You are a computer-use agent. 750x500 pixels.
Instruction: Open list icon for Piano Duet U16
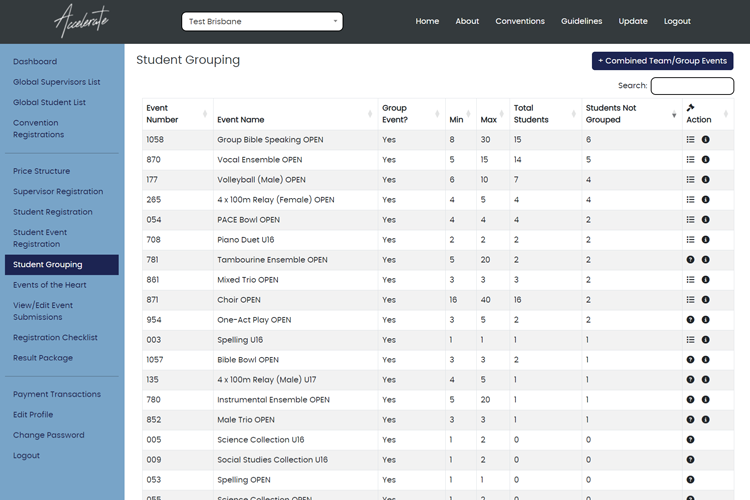click(690, 240)
